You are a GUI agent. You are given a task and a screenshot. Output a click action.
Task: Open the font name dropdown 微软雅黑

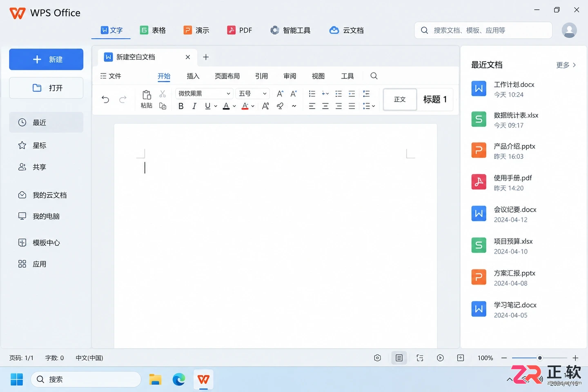click(x=204, y=94)
